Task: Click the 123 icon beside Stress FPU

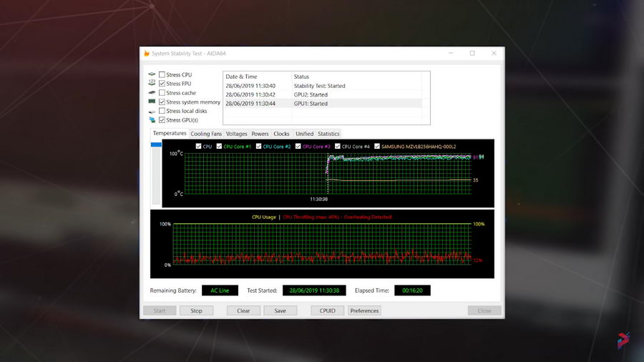Action: (x=152, y=84)
